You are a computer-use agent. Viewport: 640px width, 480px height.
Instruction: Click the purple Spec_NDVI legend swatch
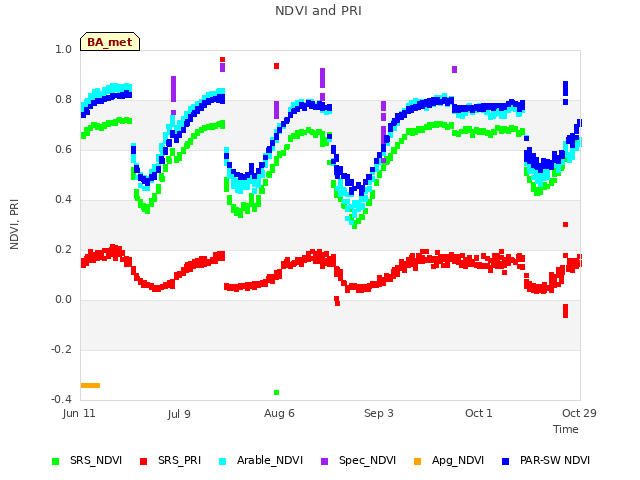pos(324,462)
